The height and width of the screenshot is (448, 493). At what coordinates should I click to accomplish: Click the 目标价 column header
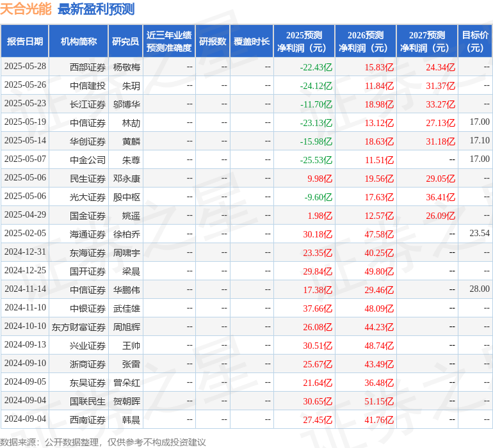pyautogui.click(x=474, y=42)
